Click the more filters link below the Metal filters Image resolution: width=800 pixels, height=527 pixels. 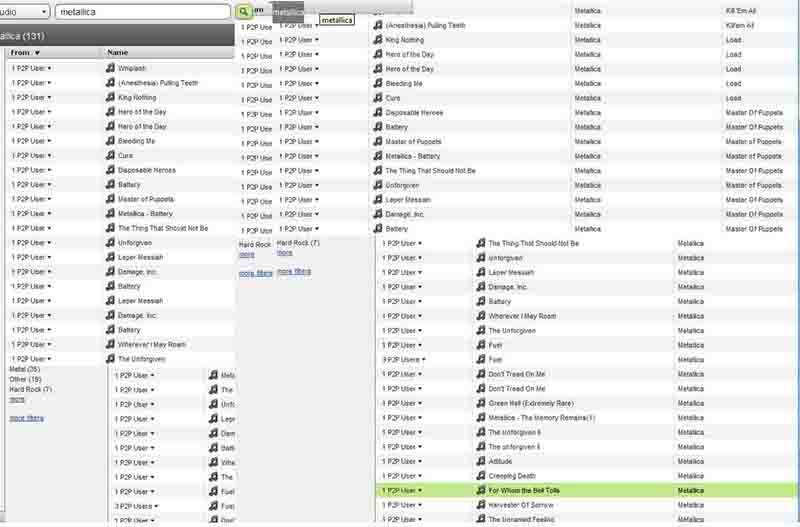(x=27, y=418)
